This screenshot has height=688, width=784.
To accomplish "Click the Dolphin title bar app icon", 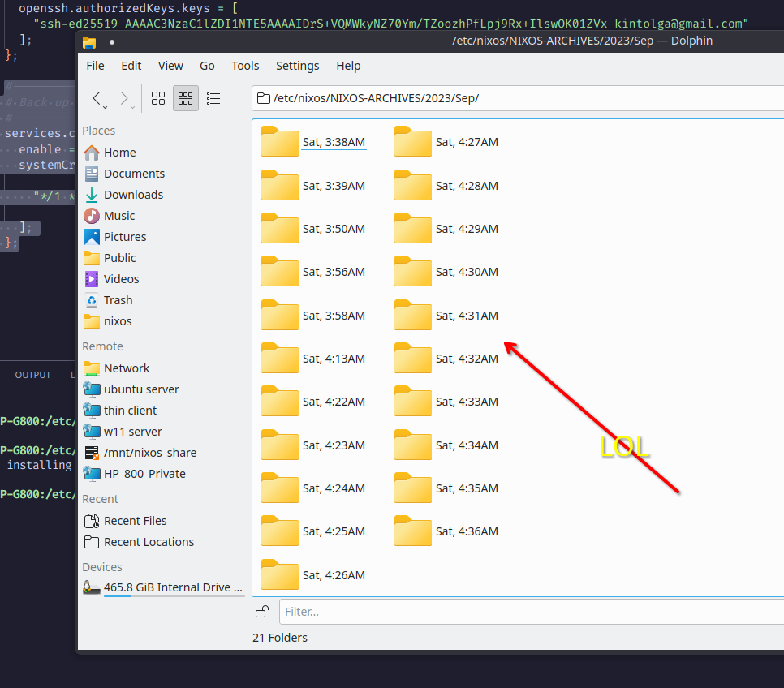I will (89, 42).
